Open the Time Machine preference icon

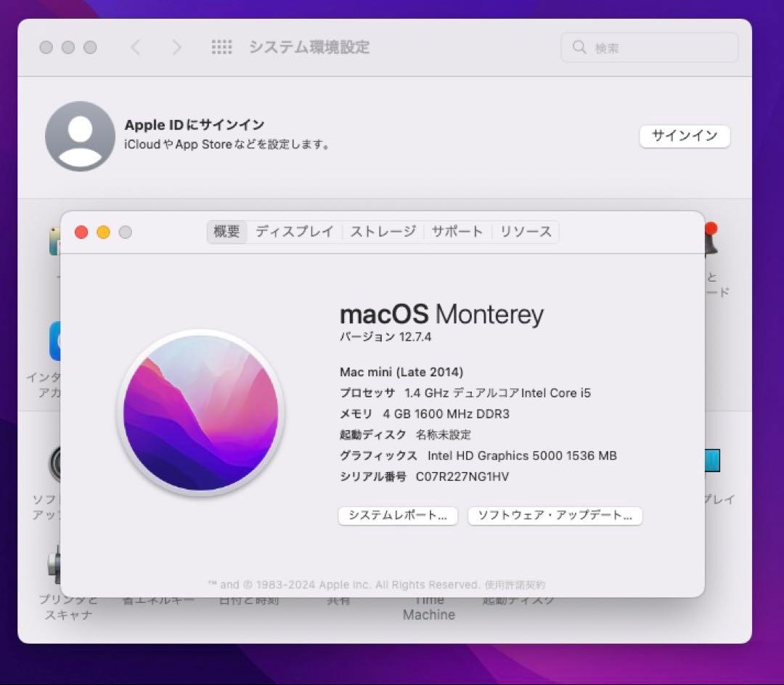428,574
